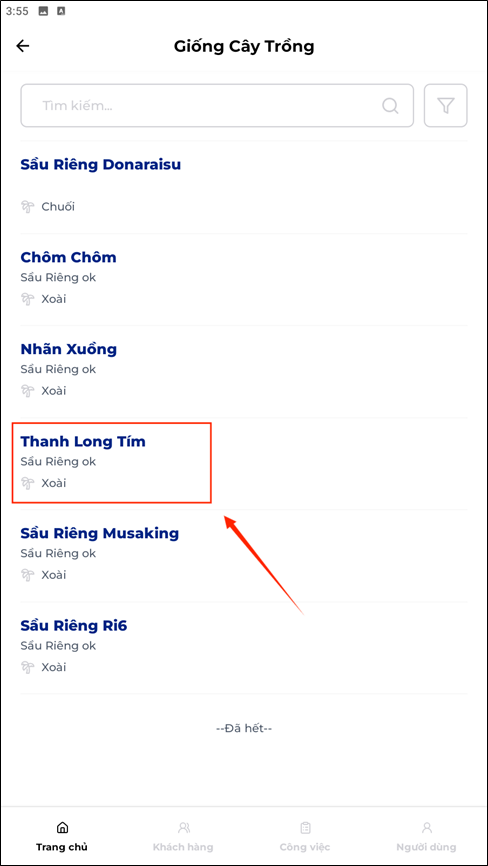This screenshot has width=488, height=866.
Task: Tap the Công việc clipboard icon
Action: (305, 827)
